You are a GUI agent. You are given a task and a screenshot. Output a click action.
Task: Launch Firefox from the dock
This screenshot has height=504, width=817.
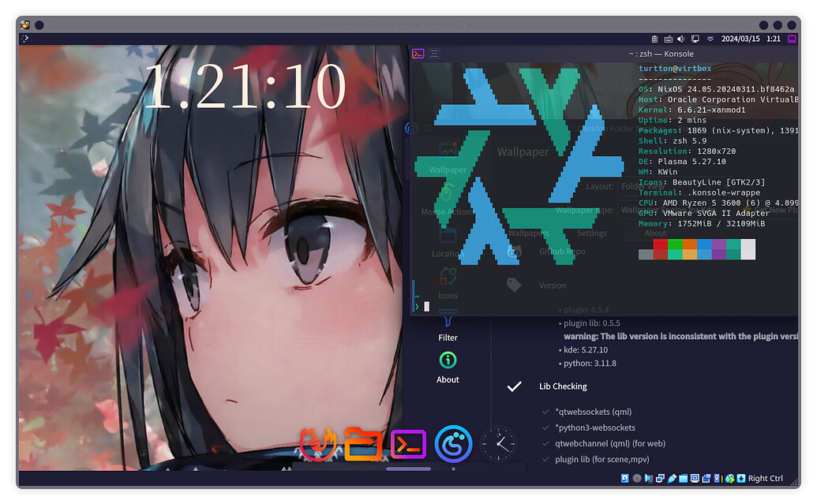click(x=318, y=443)
